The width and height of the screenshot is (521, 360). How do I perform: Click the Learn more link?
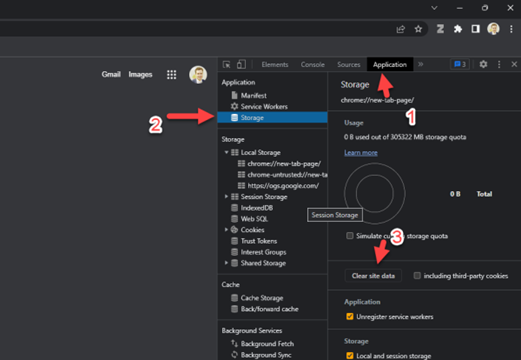pos(361,153)
